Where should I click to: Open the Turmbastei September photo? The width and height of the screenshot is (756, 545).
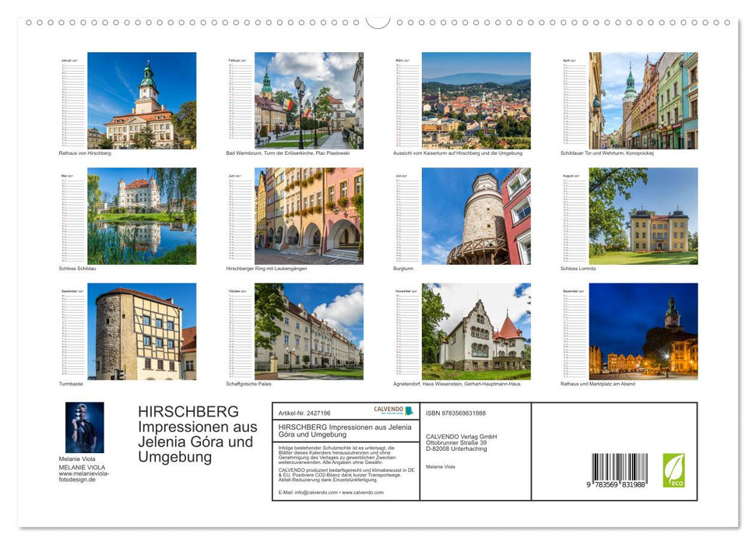(142, 332)
